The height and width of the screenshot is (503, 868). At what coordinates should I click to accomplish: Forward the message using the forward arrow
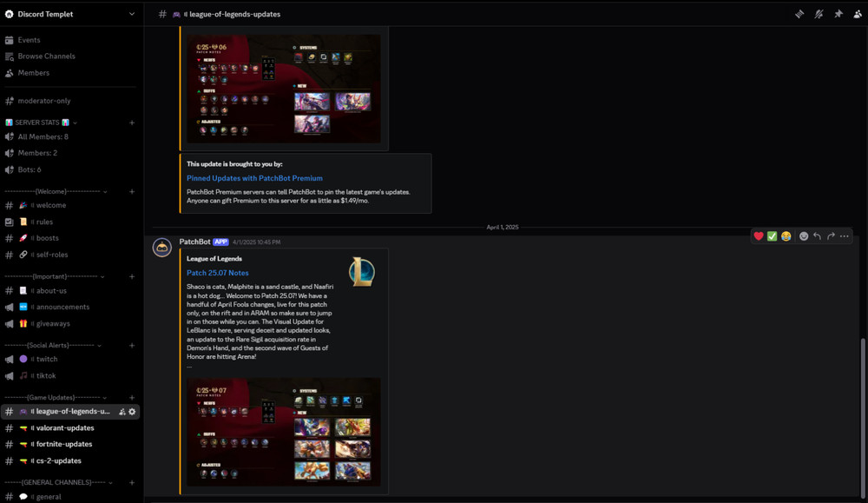(831, 235)
